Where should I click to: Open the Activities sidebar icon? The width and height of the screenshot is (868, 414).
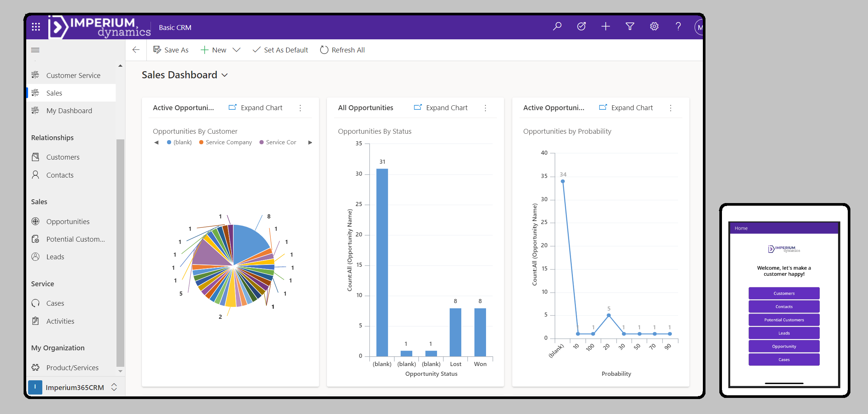[36, 321]
